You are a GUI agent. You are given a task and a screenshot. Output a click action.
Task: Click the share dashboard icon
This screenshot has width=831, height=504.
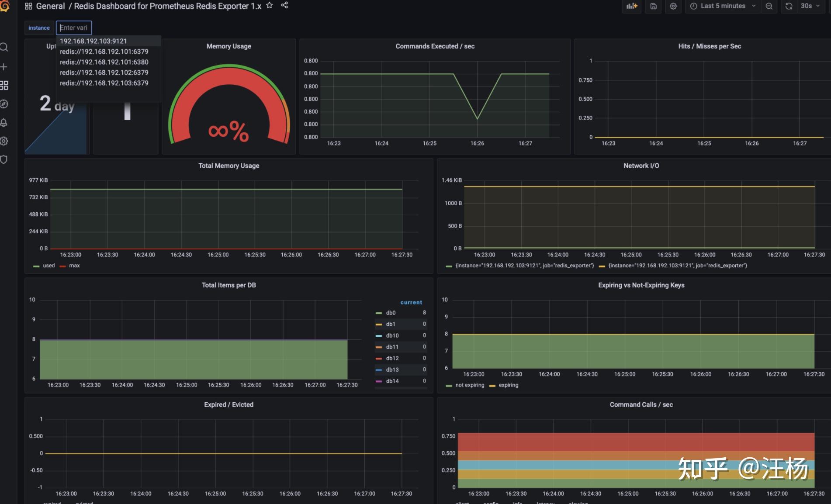click(x=284, y=6)
